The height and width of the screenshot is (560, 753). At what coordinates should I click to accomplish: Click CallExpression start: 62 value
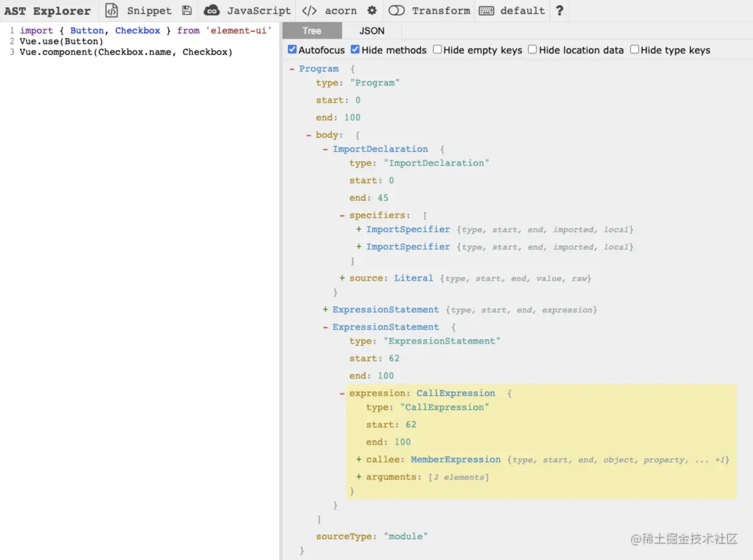(x=411, y=425)
